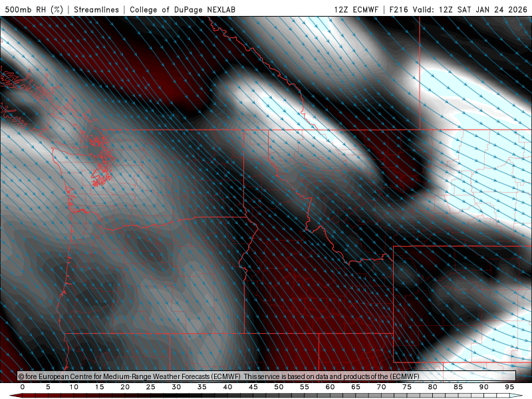The height and width of the screenshot is (399, 532).
Task: Click the '90' value on color scale
Action: click(x=484, y=387)
